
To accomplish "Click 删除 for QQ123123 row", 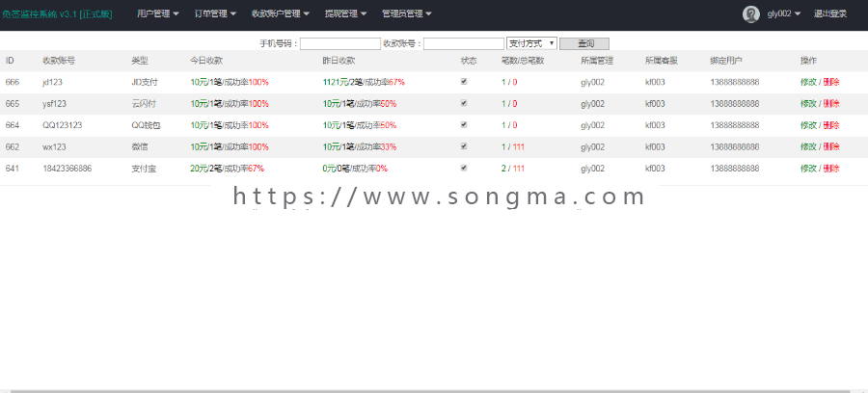I will 831,125.
